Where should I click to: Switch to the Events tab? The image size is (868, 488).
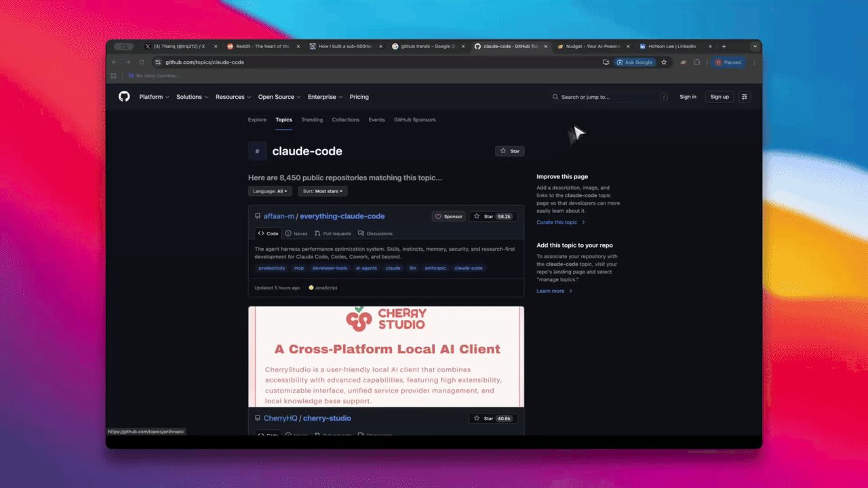(377, 120)
